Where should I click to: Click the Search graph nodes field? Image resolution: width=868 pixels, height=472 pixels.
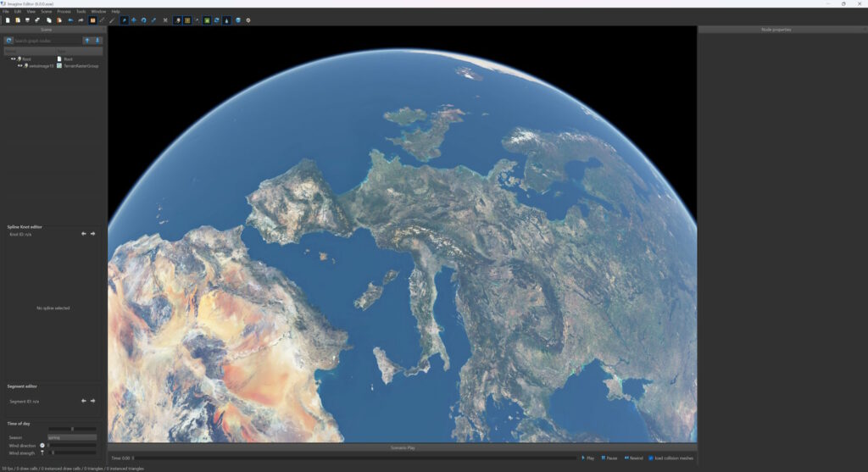click(x=47, y=41)
